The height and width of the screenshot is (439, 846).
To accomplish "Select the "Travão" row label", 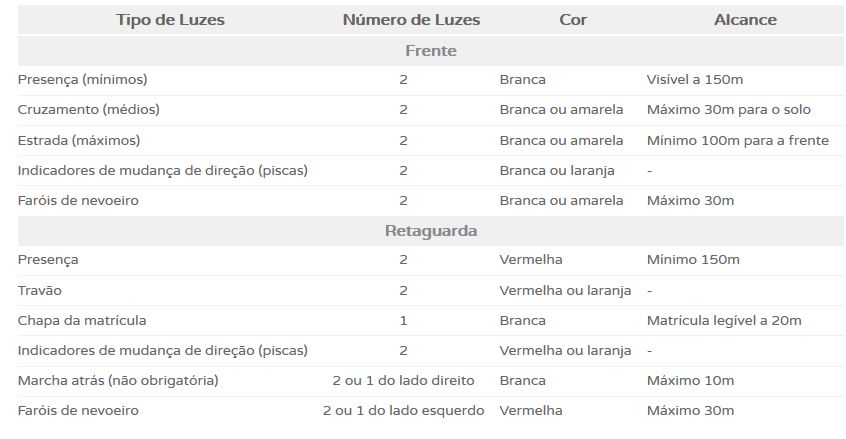I will (41, 291).
